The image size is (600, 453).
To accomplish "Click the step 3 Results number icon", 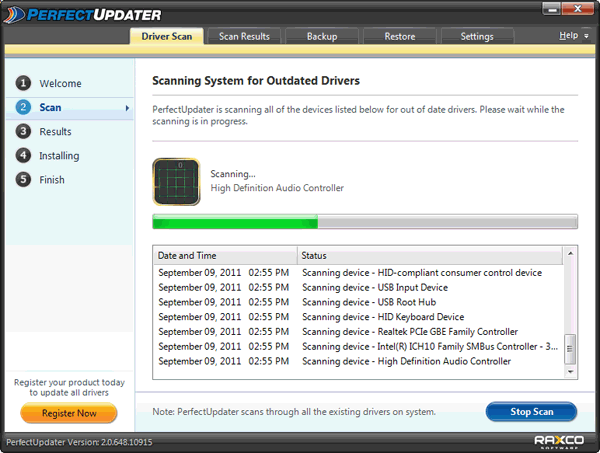I will click(x=23, y=131).
